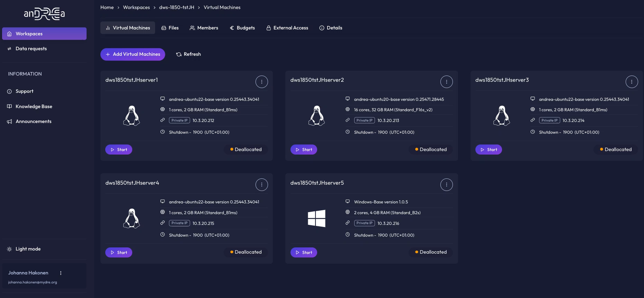This screenshot has height=298, width=644.
Task: Click the clock icon on server4 shutdown row
Action: (162, 235)
